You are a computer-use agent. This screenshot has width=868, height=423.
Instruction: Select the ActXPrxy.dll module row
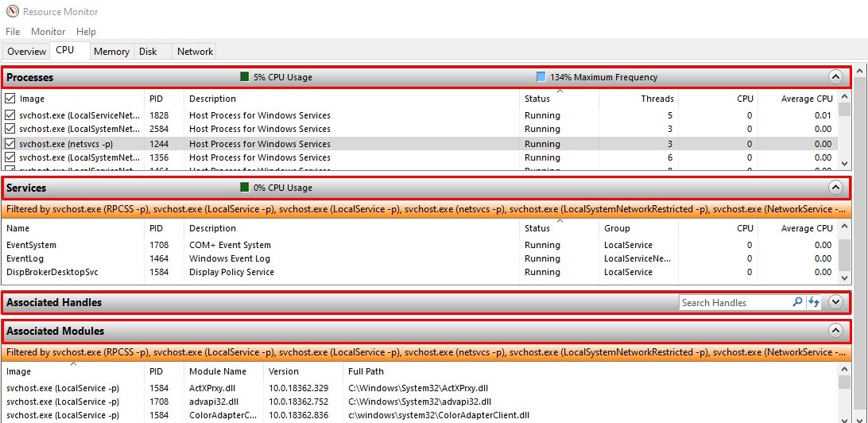pyautogui.click(x=420, y=388)
